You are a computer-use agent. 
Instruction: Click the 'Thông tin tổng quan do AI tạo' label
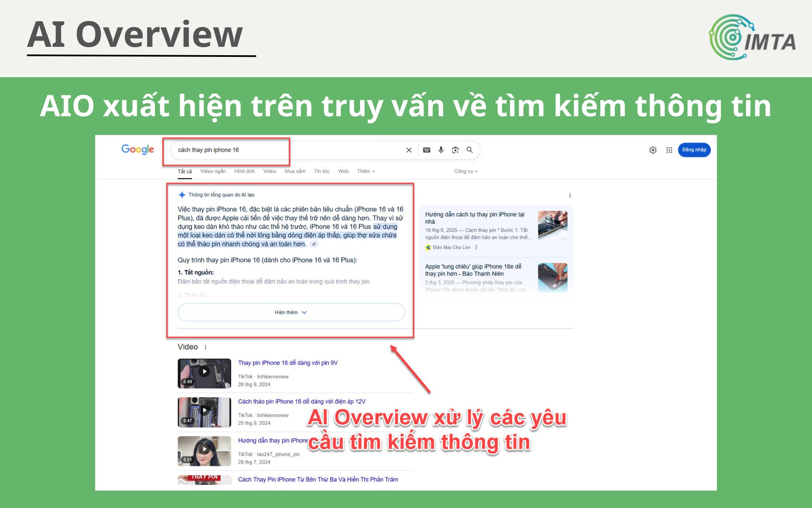click(221, 195)
